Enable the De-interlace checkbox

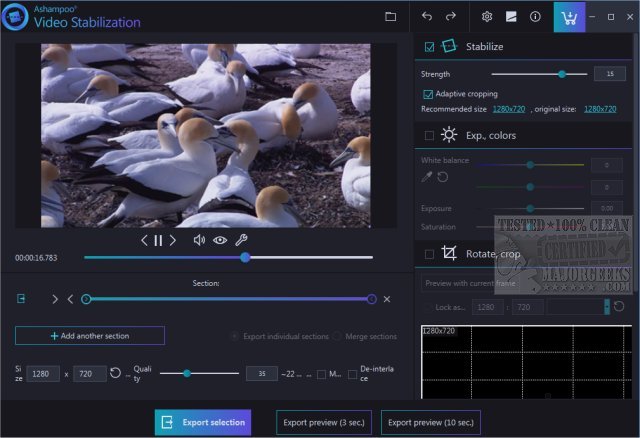click(x=352, y=374)
